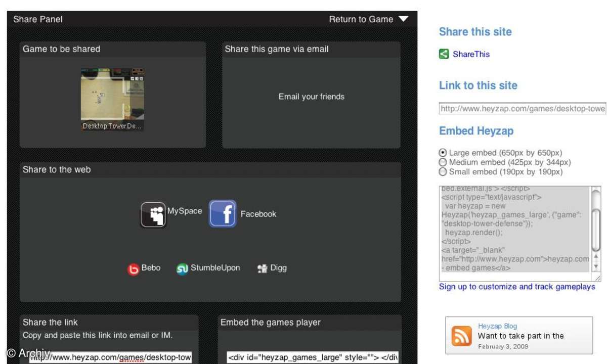Screen dimensions: 607x364
Task: Click the Share the link URL field
Action: click(x=110, y=357)
